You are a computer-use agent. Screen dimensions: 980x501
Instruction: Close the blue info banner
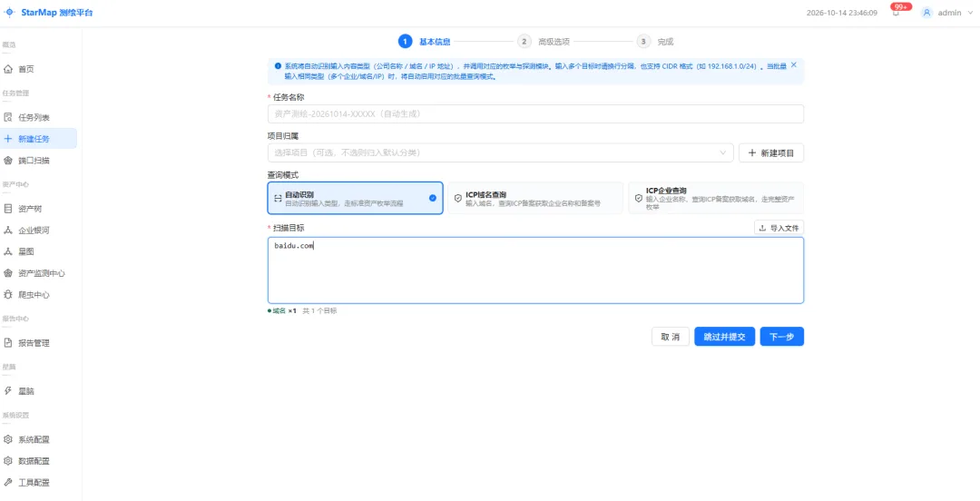click(x=794, y=64)
